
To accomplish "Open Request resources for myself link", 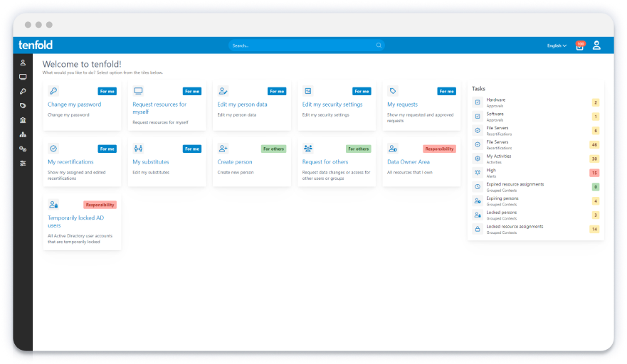I will click(x=159, y=108).
